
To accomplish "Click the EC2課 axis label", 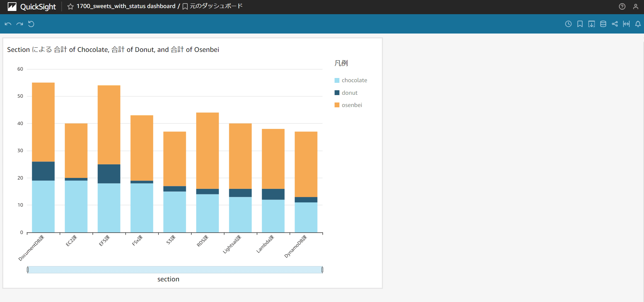I will pyautogui.click(x=71, y=241).
